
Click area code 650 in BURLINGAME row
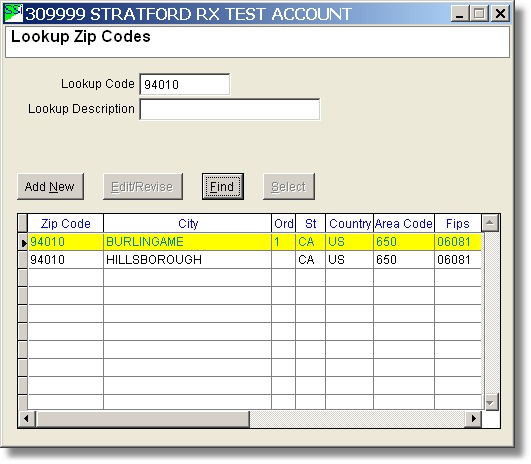(x=404, y=242)
